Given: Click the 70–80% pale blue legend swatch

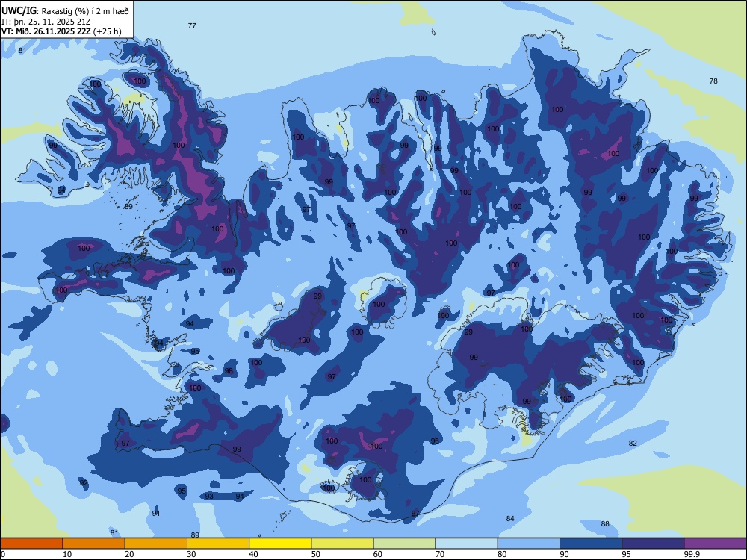Looking at the screenshot, I should coord(466,544).
